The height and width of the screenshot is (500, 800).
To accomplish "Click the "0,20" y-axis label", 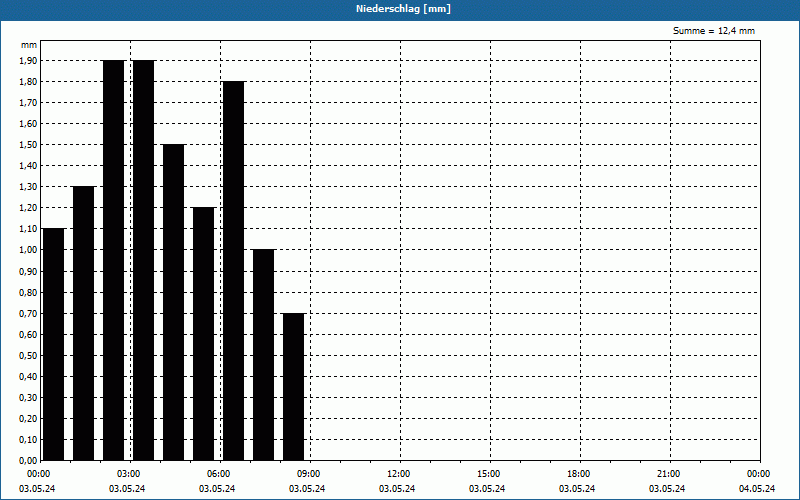I will pos(28,419).
